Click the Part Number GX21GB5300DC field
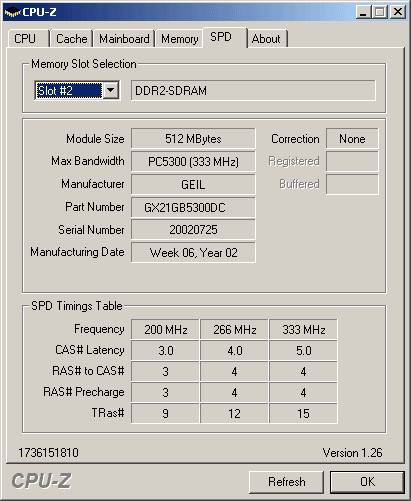Viewport: 411px width, 501px height. 193,207
